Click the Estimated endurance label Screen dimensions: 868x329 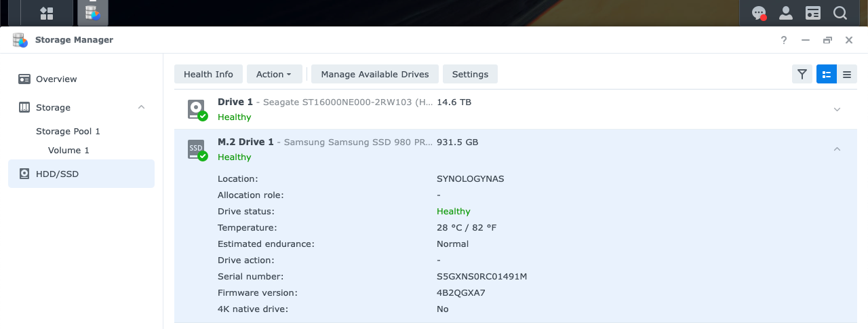pos(266,244)
